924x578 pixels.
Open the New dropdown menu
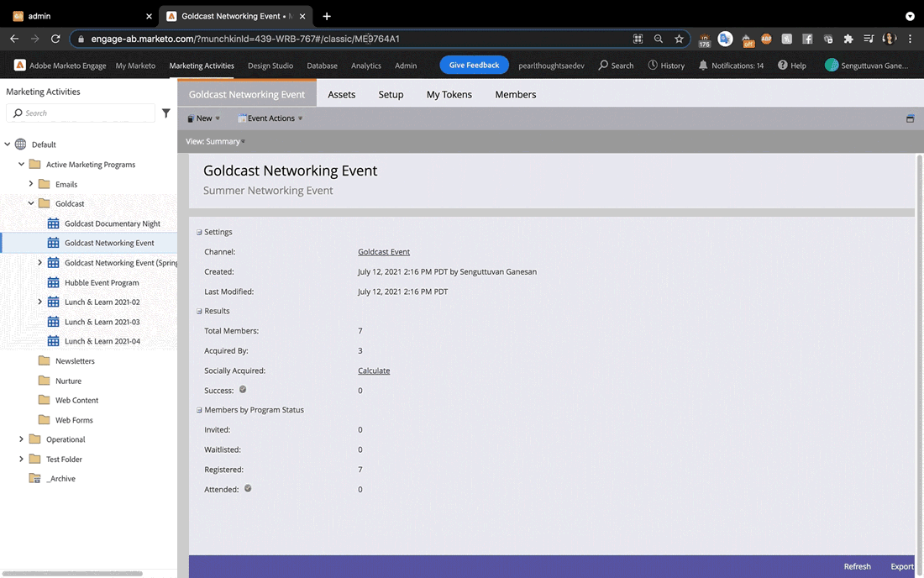tap(203, 118)
